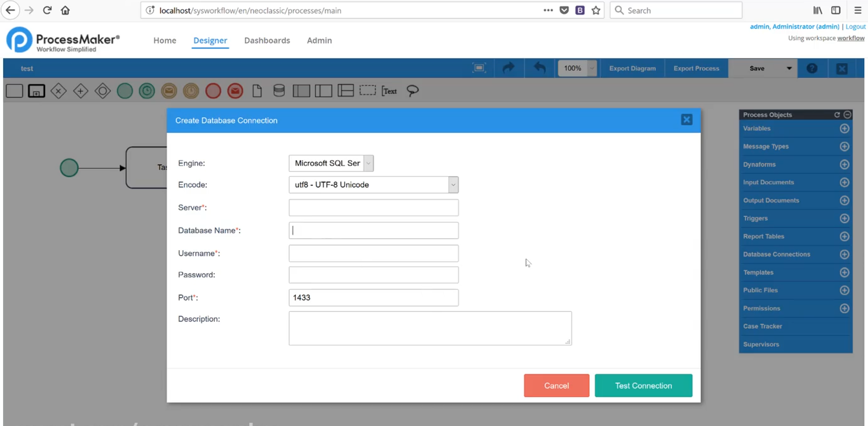Select the Data store tool
This screenshot has height=426, width=868.
click(279, 91)
